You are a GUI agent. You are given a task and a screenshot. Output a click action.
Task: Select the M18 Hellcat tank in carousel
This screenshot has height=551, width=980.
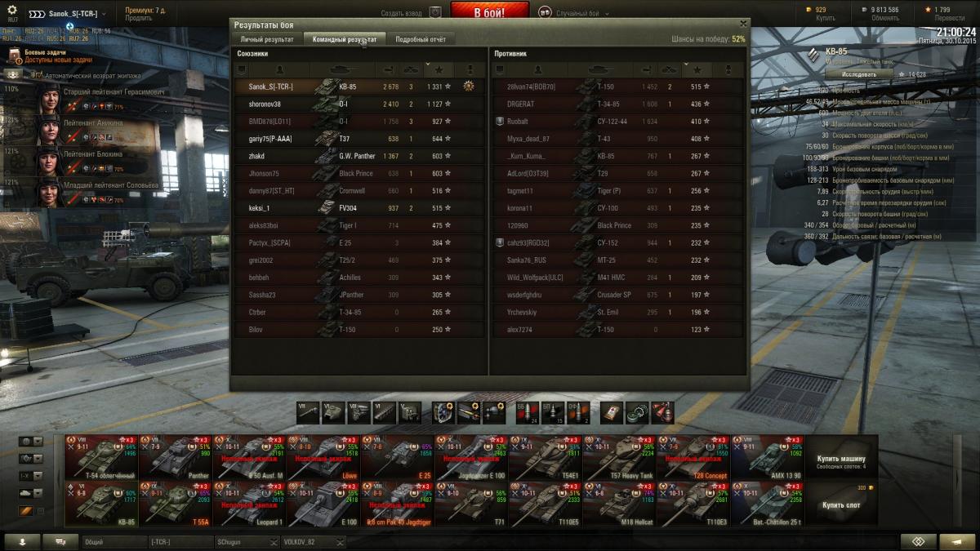tap(620, 504)
